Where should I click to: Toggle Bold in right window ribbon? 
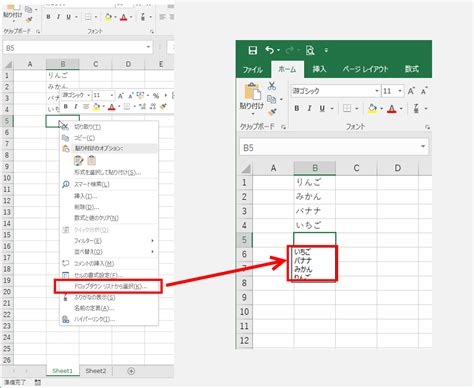[296, 108]
